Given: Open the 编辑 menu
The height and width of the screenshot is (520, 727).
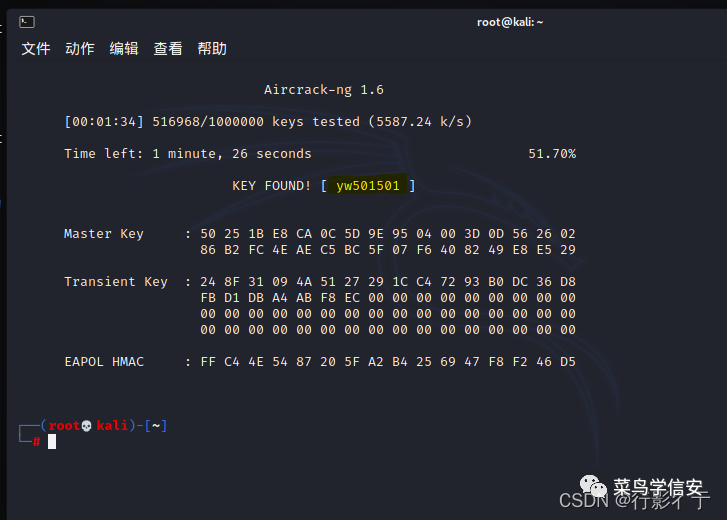Looking at the screenshot, I should coord(124,49).
